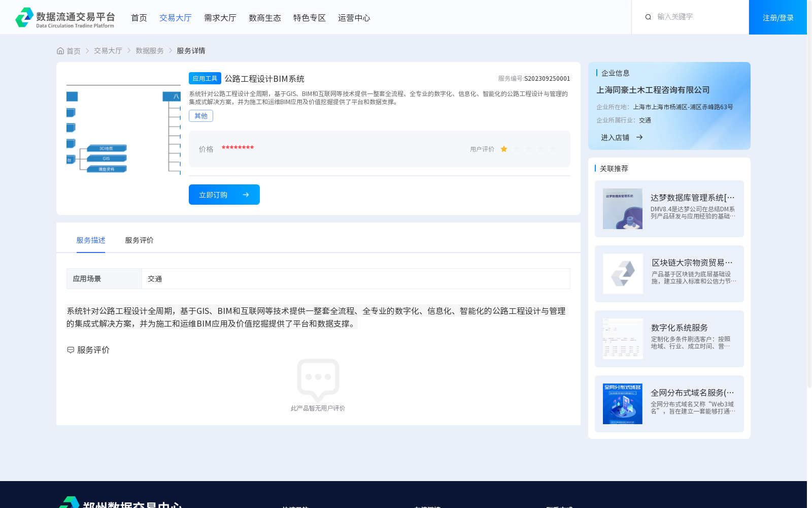The height and width of the screenshot is (508, 812).
Task: Click the empty-review chat bubble illustration
Action: point(318,380)
